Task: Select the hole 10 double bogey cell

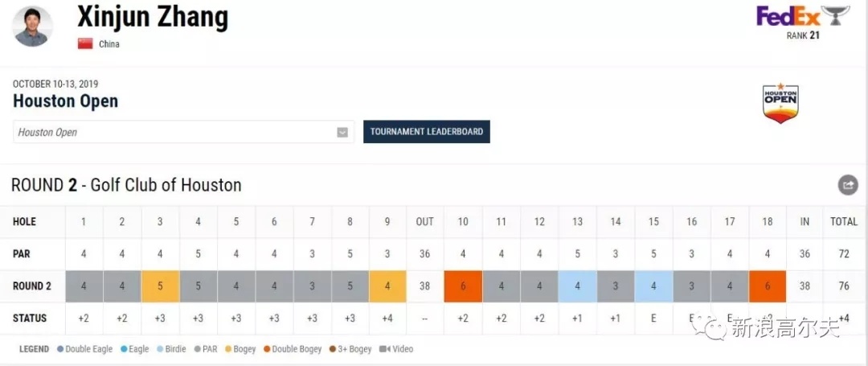Action: tap(463, 286)
